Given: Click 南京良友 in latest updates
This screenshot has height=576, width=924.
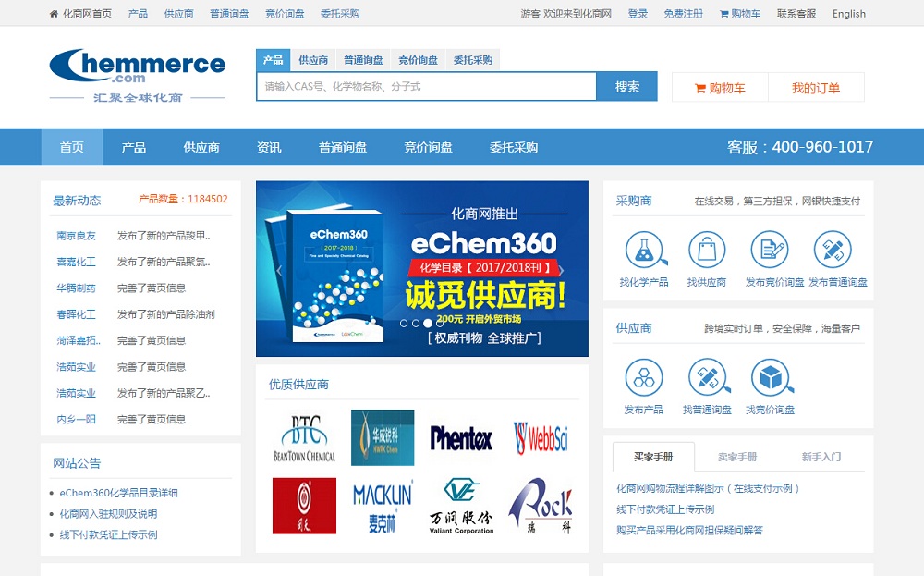Looking at the screenshot, I should [76, 236].
